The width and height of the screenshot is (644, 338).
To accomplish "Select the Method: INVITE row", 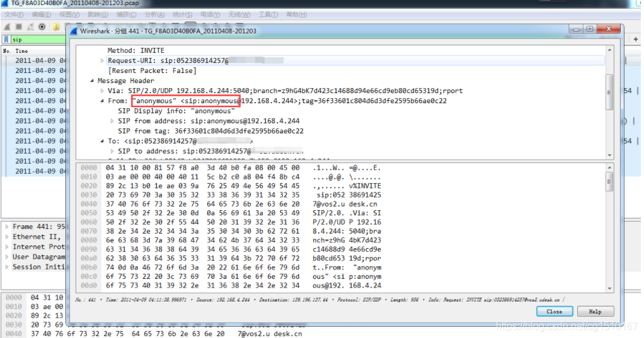I will (x=135, y=50).
